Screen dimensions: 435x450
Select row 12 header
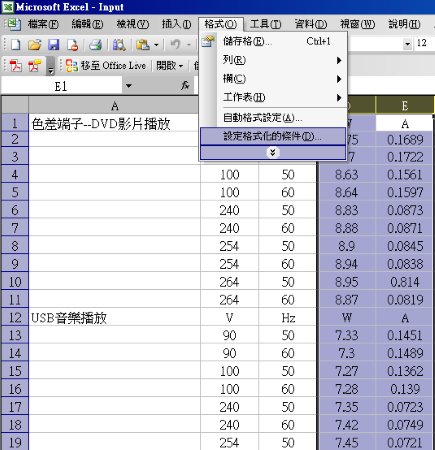pos(15,317)
